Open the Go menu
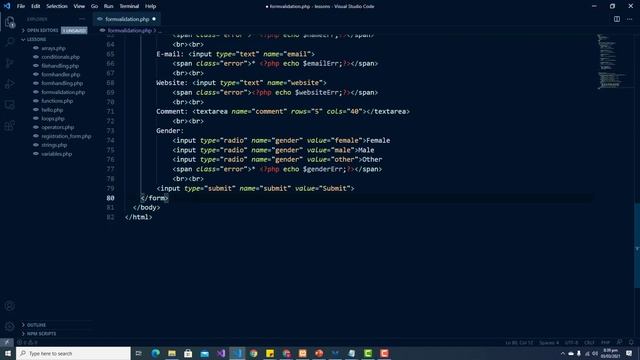 [94, 6]
